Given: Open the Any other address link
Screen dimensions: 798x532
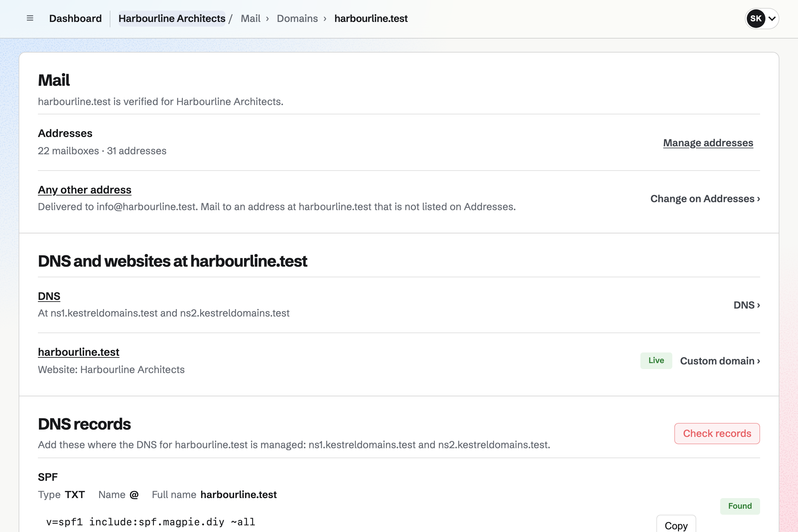Looking at the screenshot, I should (84, 190).
